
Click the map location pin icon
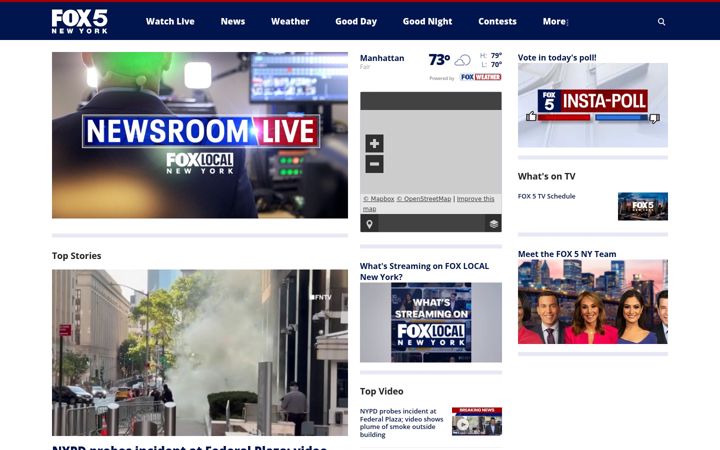(369, 224)
